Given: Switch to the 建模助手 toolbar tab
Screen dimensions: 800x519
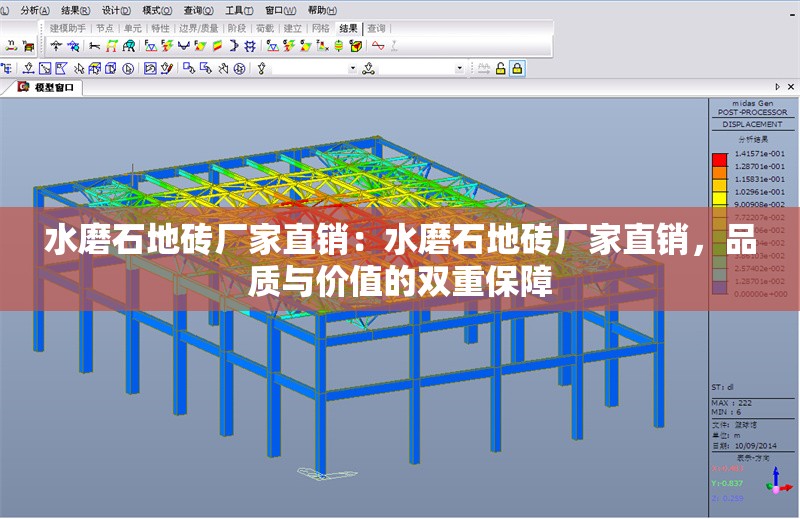Looking at the screenshot, I should click(67, 29).
